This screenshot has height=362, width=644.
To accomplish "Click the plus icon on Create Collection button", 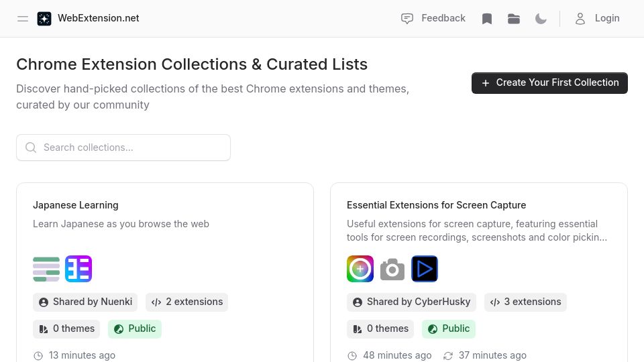I will (486, 83).
